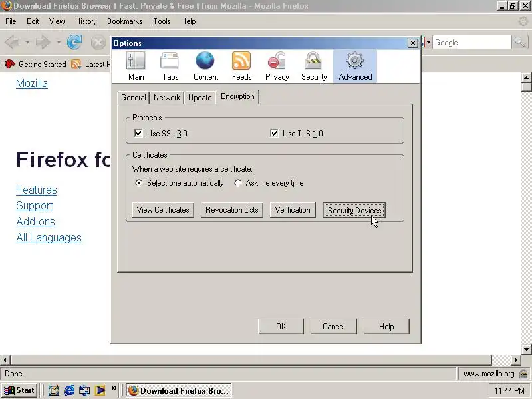Click the Windows Start button
The height and width of the screenshot is (399, 532).
19,390
